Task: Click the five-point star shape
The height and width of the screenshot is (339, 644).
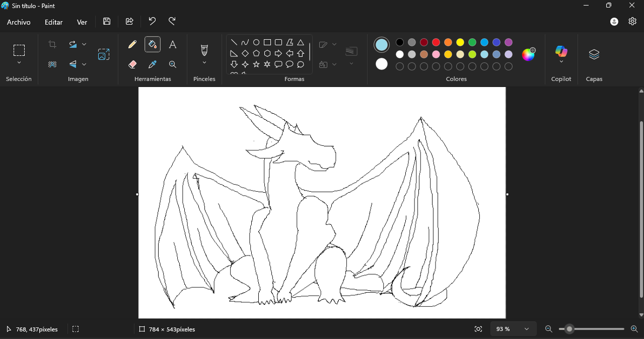Action: (256, 64)
